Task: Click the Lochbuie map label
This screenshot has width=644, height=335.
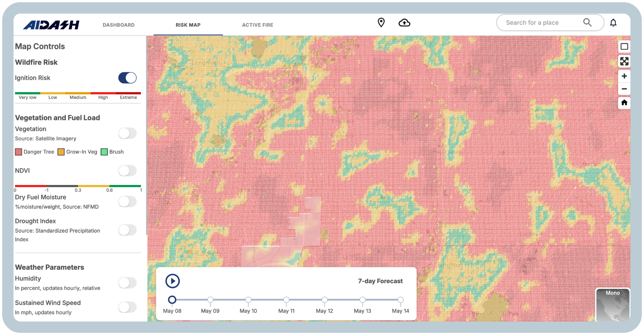Action: (532, 234)
